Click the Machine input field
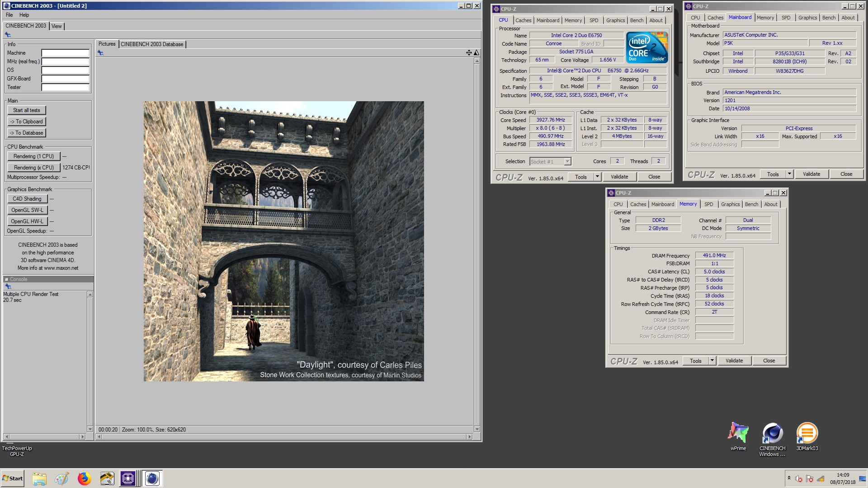 pos(66,53)
